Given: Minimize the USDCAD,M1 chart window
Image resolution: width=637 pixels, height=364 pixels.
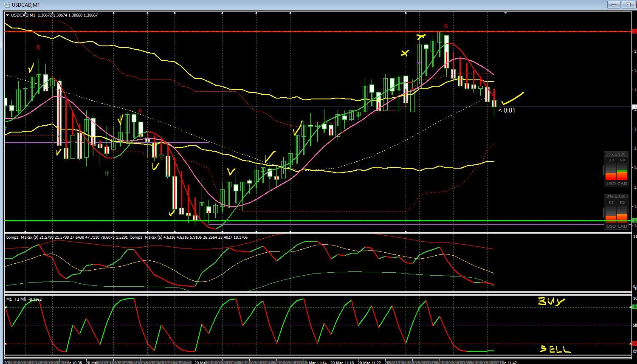Looking at the screenshot, I should 613,5.
